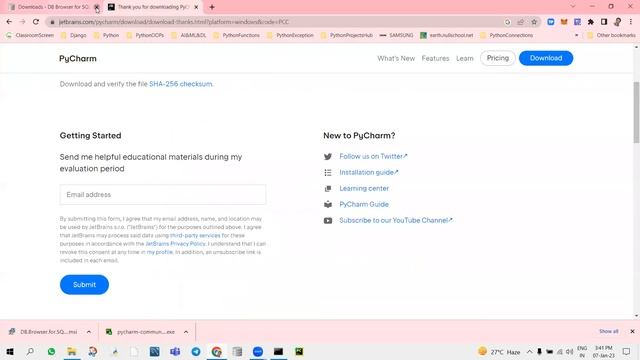Open the Features menu item

point(435,58)
